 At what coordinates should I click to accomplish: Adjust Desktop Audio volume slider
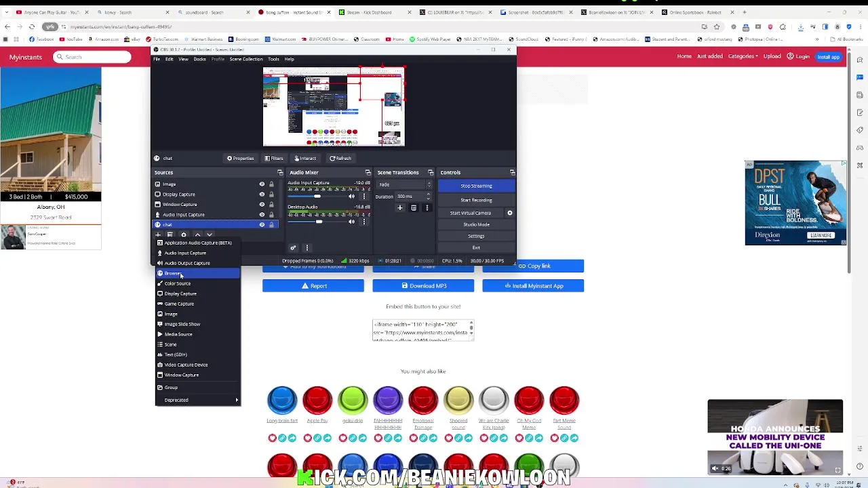click(319, 222)
